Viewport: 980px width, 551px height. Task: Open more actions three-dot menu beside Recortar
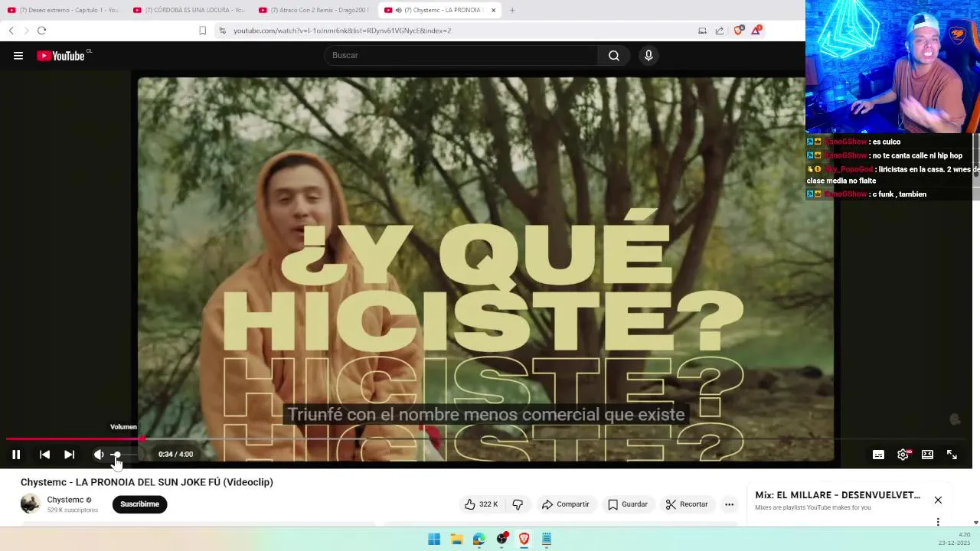[x=729, y=504]
